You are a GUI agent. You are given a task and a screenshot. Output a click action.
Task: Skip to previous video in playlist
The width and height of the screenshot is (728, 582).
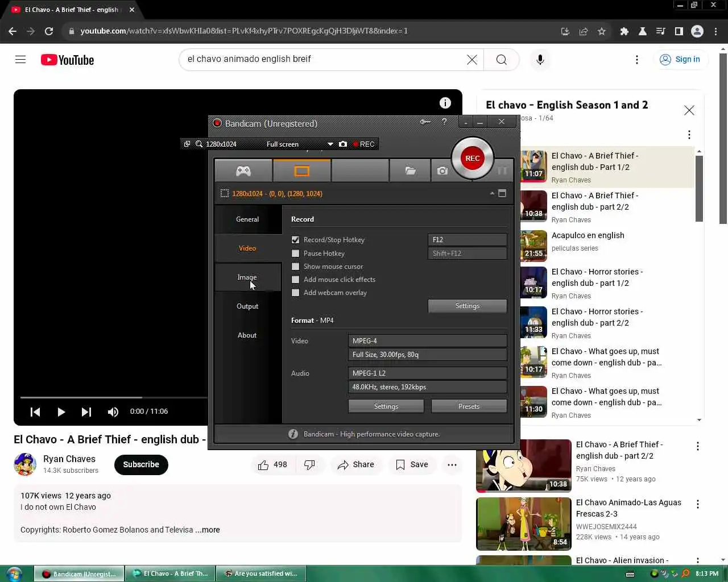pos(35,411)
